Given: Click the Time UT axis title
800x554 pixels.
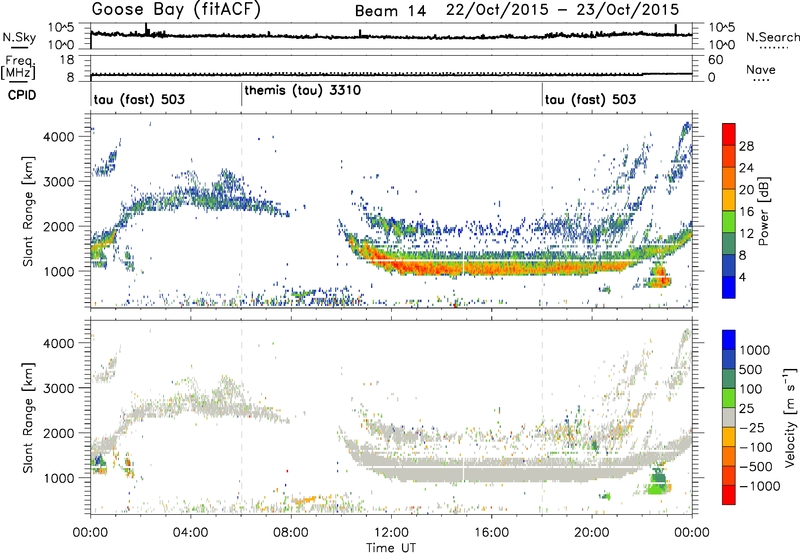Looking at the screenshot, I should 391,548.
